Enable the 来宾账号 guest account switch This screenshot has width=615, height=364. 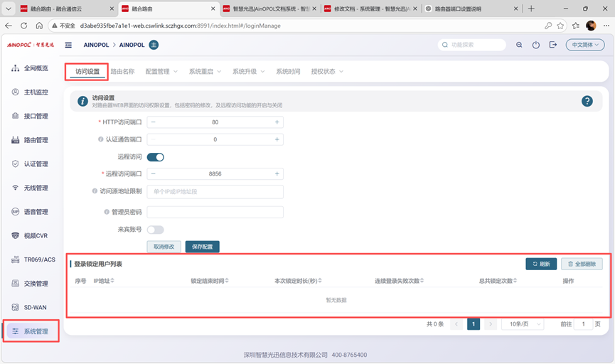pyautogui.click(x=155, y=230)
